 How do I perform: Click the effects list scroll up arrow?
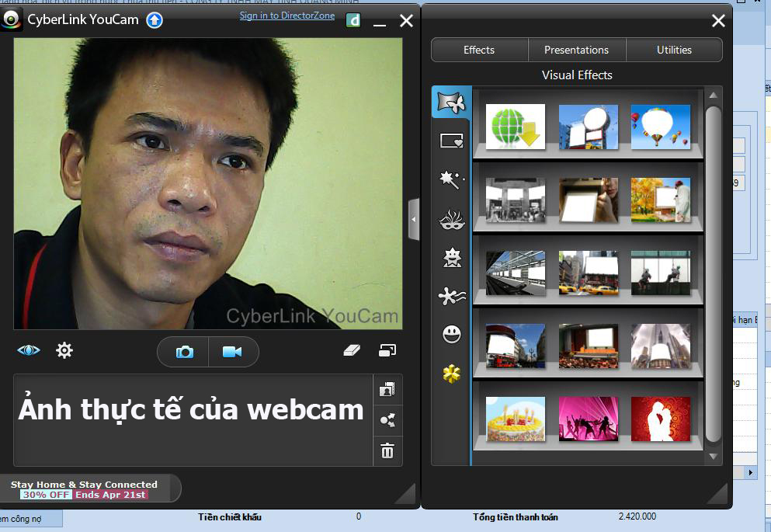(x=713, y=96)
